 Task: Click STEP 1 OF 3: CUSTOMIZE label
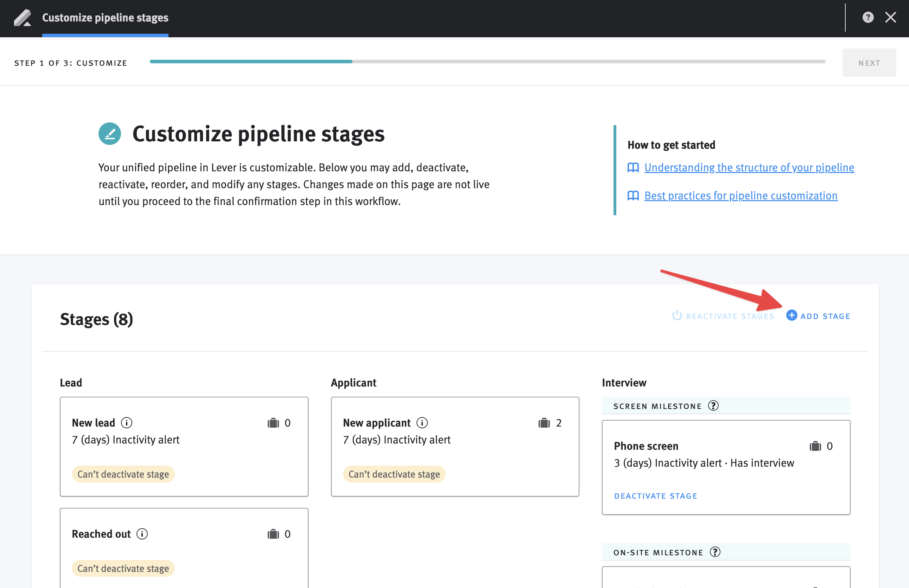(71, 63)
